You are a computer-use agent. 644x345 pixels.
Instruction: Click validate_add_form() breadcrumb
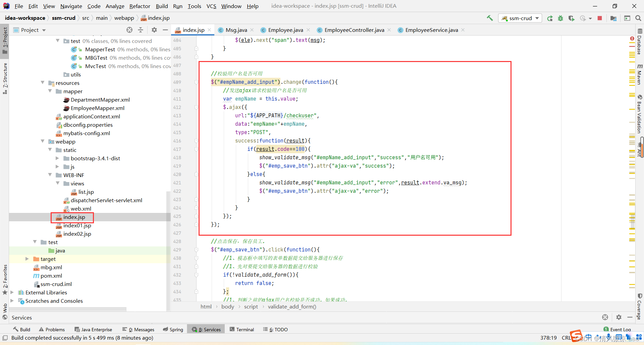tap(292, 306)
